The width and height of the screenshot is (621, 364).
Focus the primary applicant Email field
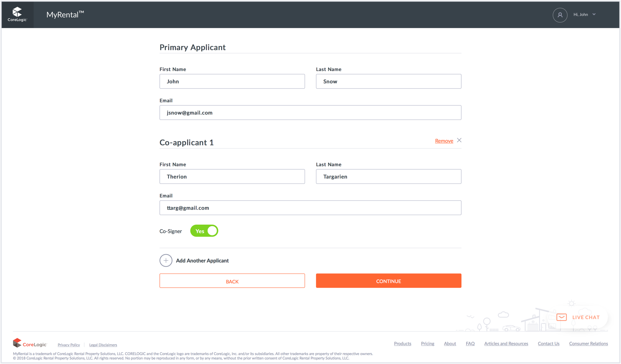(x=310, y=112)
